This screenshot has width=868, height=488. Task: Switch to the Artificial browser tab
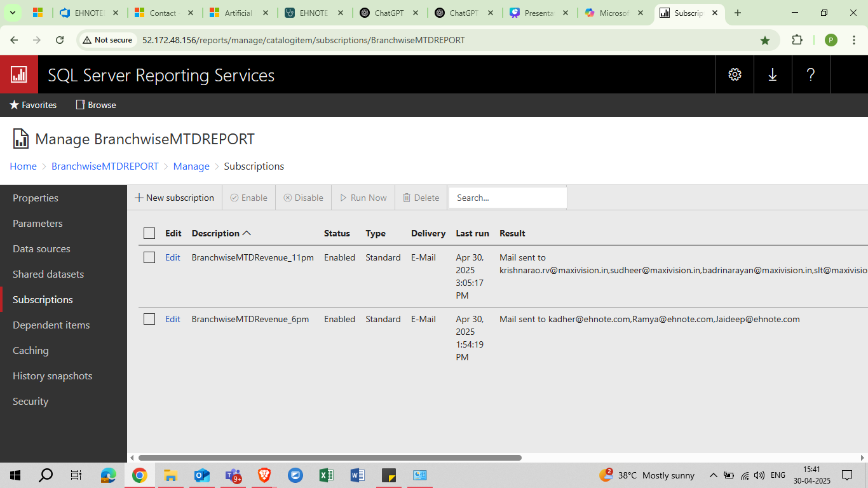[x=239, y=13]
